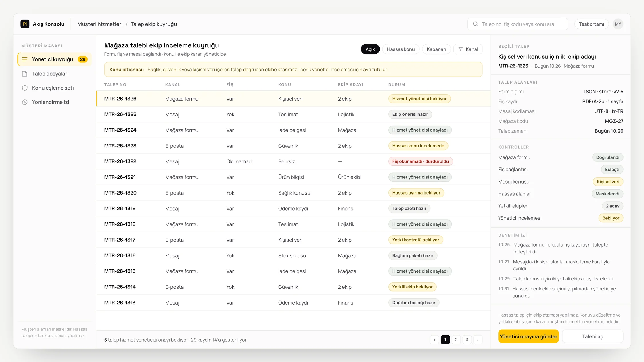Go to next page arrow
Viewport: 644px width, 362px height.
pyautogui.click(x=478, y=340)
